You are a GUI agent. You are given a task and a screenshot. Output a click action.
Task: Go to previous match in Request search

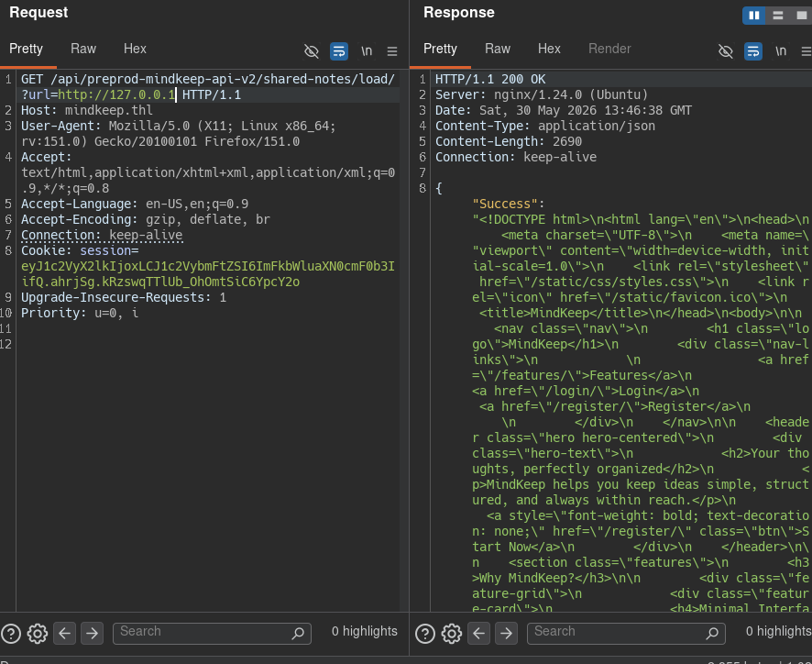(65, 634)
